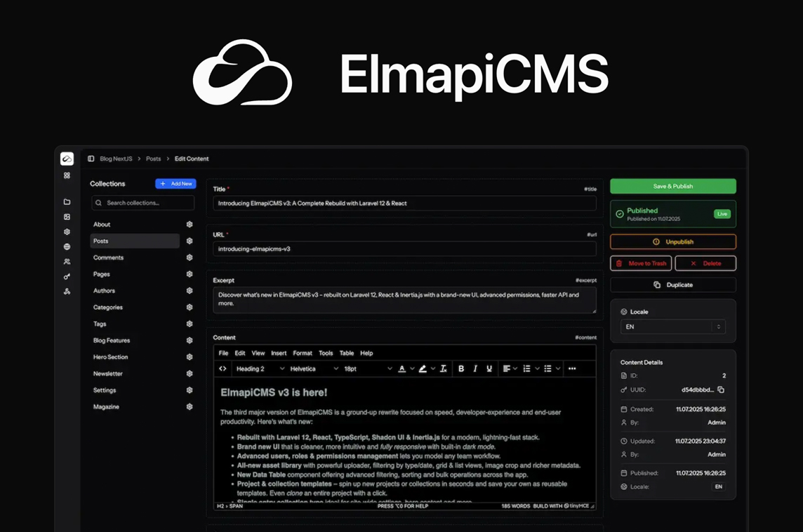The image size is (803, 532).
Task: Open settings gear for Newsletter collection
Action: pos(190,373)
